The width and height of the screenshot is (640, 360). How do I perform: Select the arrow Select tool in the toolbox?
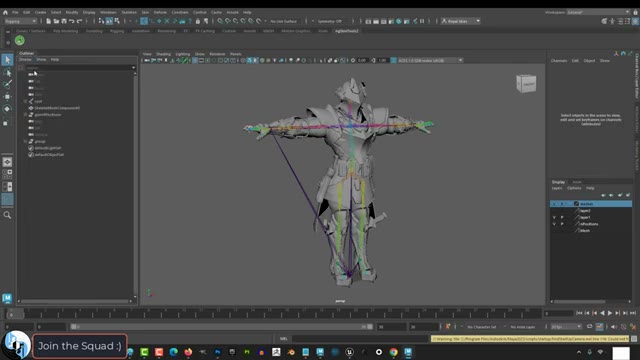pyautogui.click(x=7, y=60)
